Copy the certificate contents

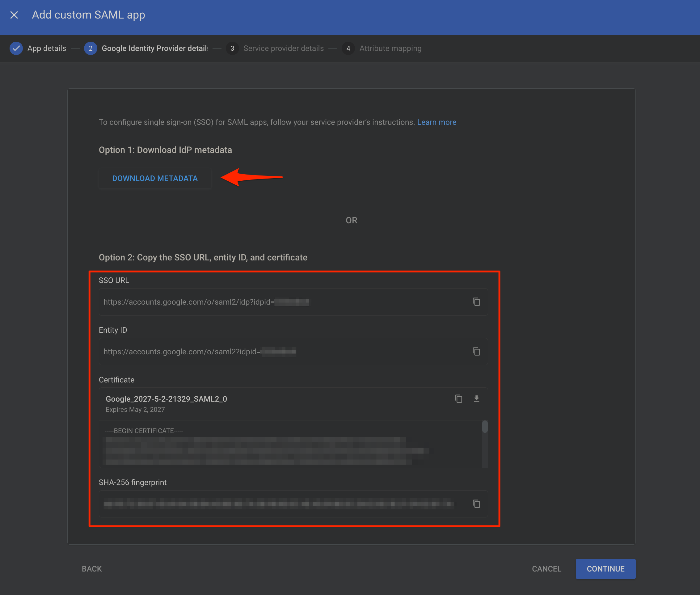(458, 399)
